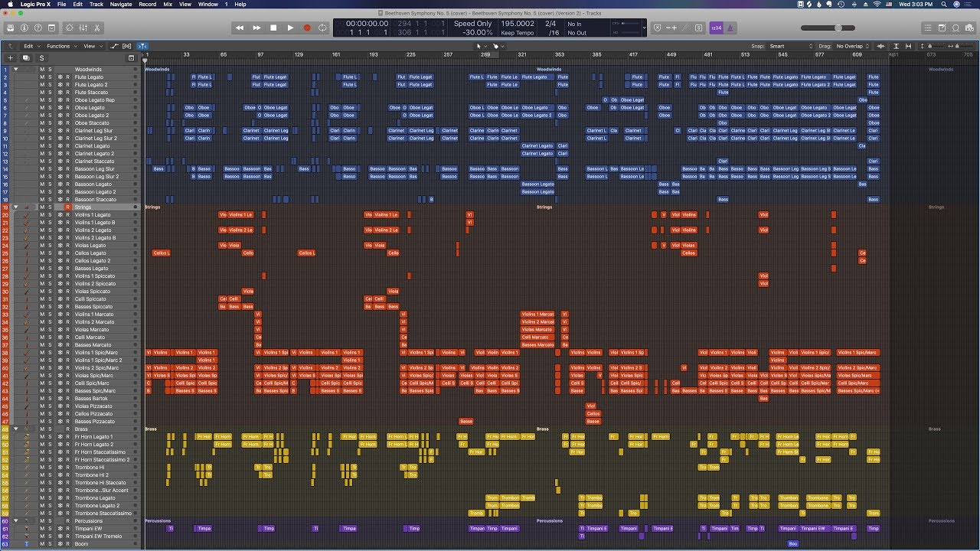Adjust the horizontal zoom slider
The height and width of the screenshot is (551, 980).
(962, 46)
